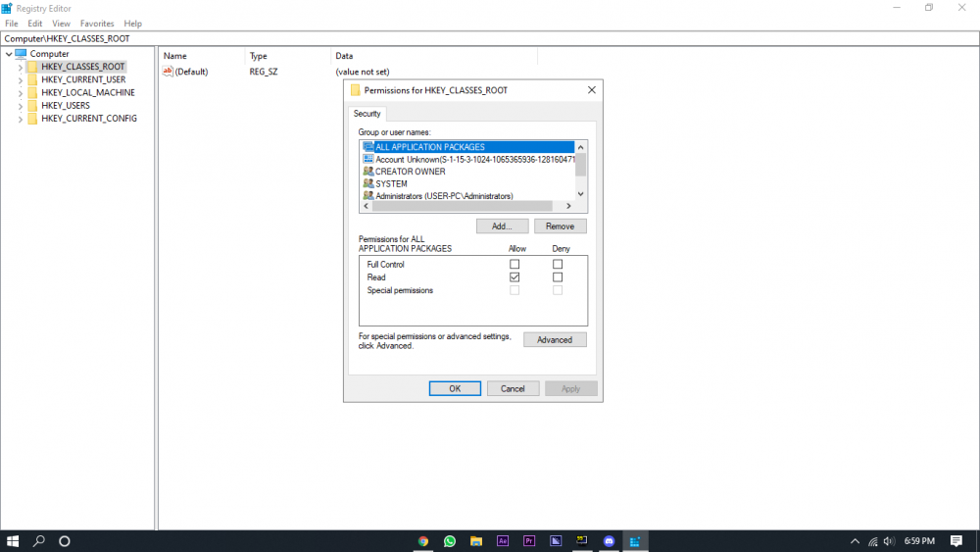Collapse the Computer tree node

[9, 54]
